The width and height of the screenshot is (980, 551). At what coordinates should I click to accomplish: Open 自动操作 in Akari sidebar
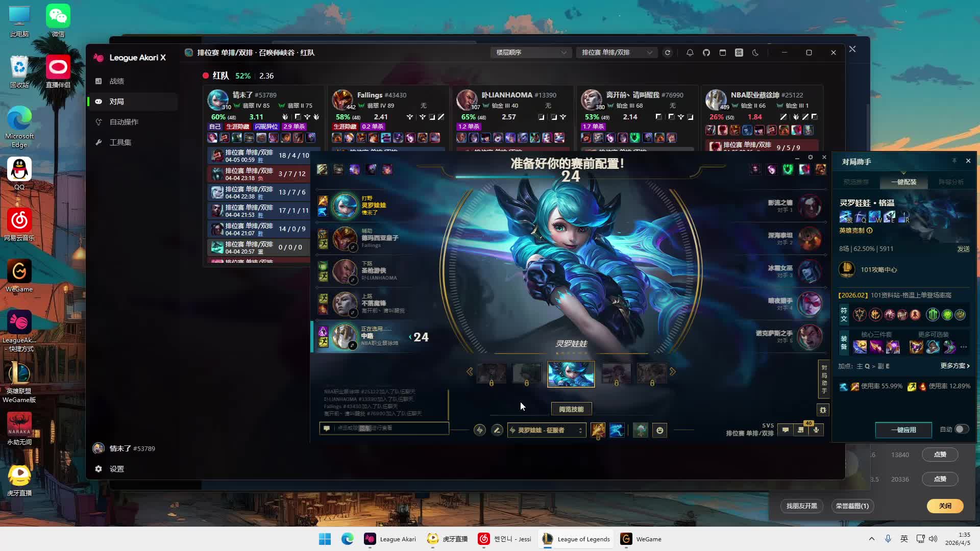[x=124, y=122]
